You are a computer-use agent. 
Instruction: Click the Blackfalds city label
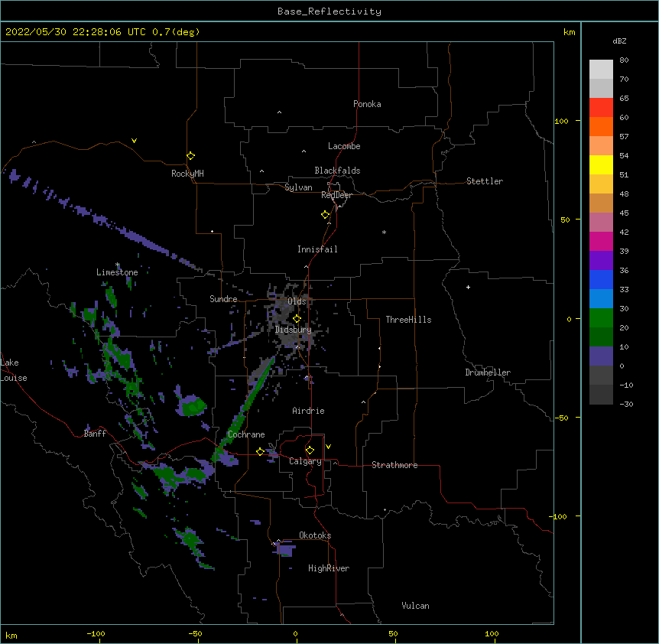click(337, 171)
